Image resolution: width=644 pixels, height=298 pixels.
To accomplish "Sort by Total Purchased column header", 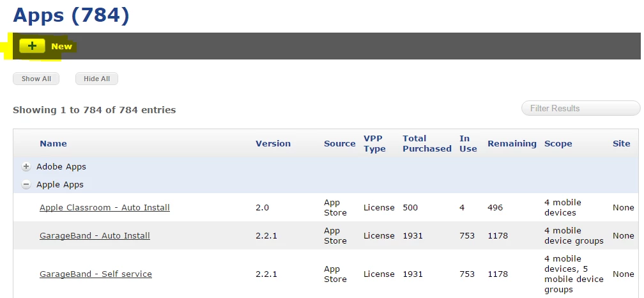I will pos(427,143).
